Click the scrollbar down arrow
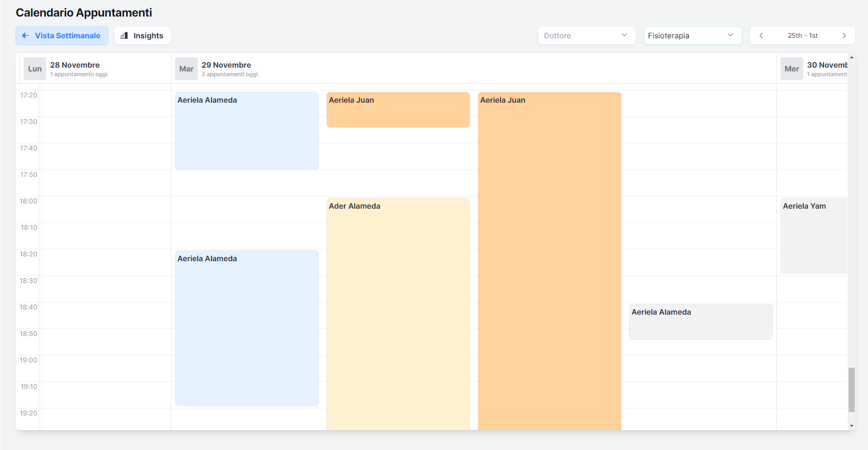 [851, 426]
